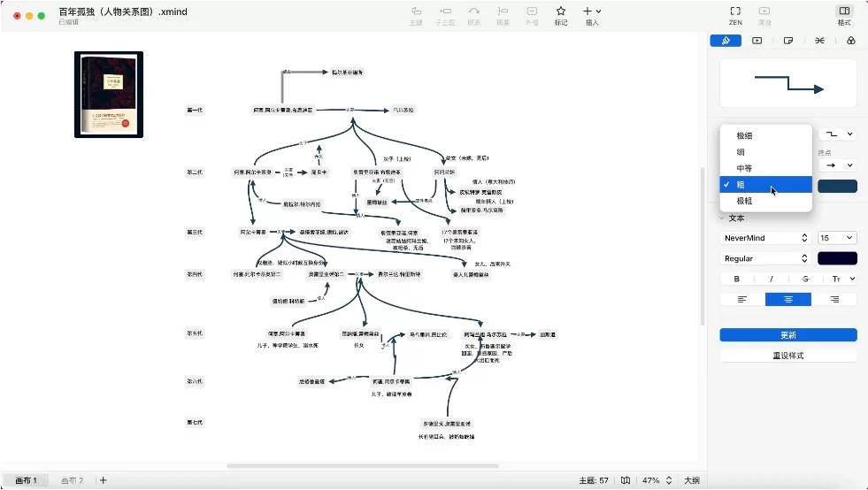Select 极细 line thickness option
This screenshot has height=490, width=868.
[744, 135]
